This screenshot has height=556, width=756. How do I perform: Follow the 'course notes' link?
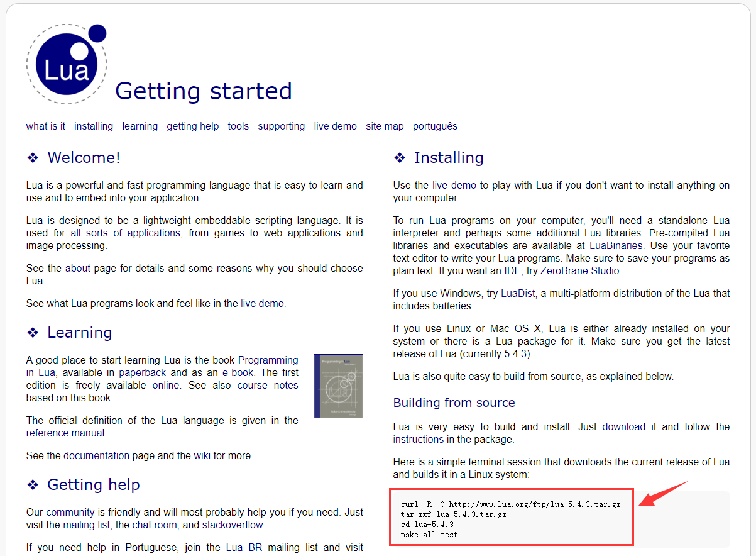pos(268,385)
